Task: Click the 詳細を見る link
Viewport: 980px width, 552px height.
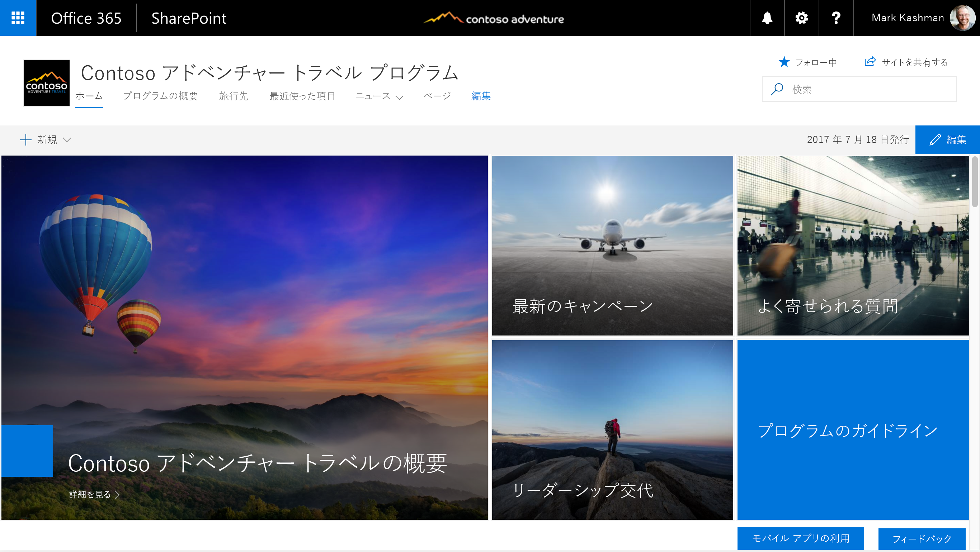Action: click(x=94, y=495)
